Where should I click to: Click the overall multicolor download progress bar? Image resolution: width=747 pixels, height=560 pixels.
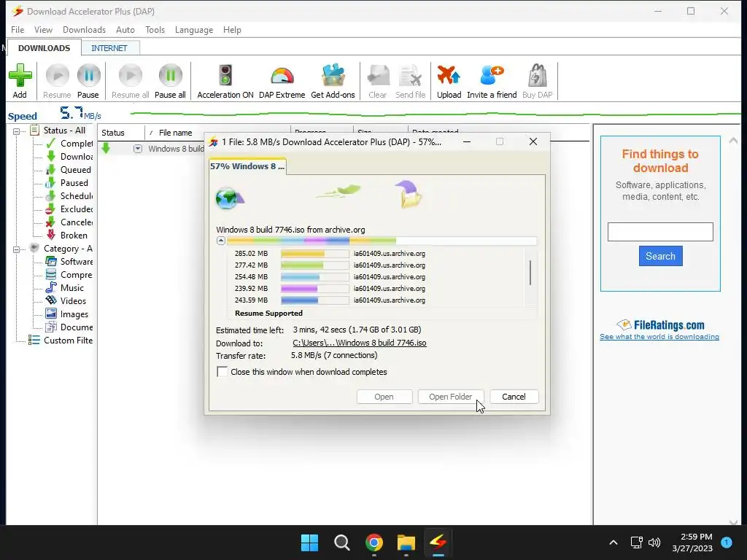(382, 241)
